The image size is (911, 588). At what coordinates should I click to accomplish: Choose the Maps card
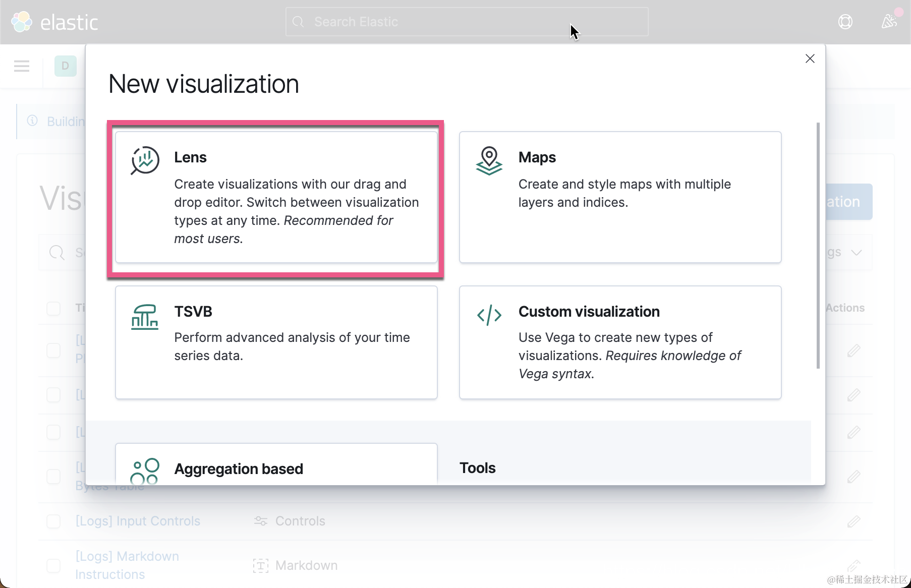pyautogui.click(x=620, y=197)
